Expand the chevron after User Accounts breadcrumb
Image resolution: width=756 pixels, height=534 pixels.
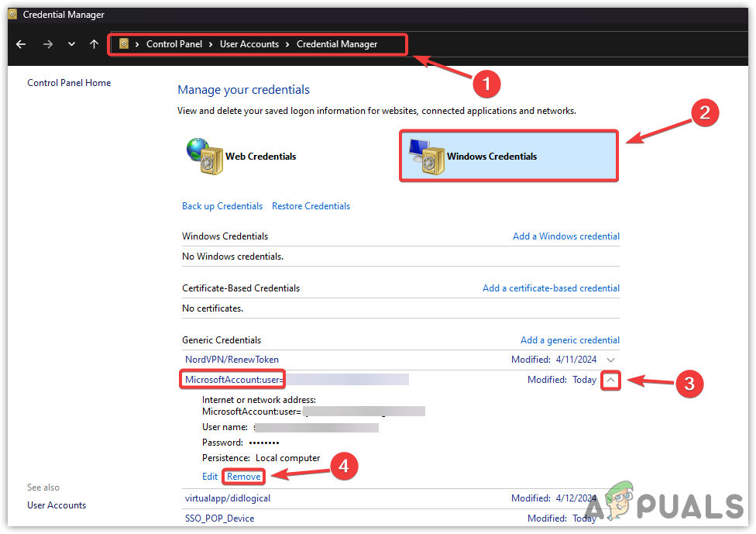287,44
